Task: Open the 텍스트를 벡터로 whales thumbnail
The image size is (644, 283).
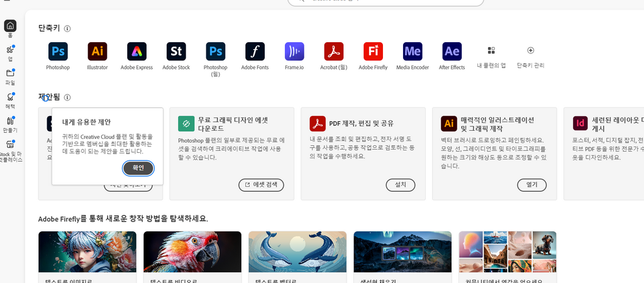Action: 297,252
